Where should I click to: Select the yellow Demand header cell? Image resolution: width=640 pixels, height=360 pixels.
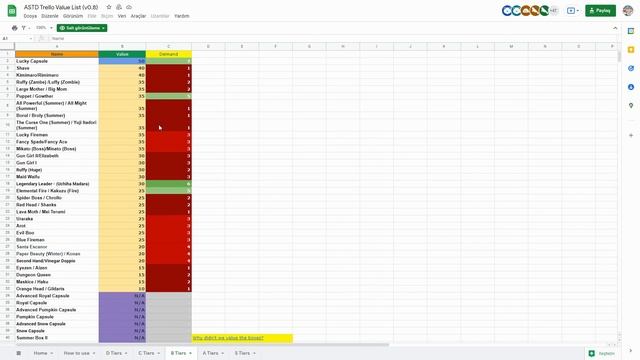click(x=169, y=54)
